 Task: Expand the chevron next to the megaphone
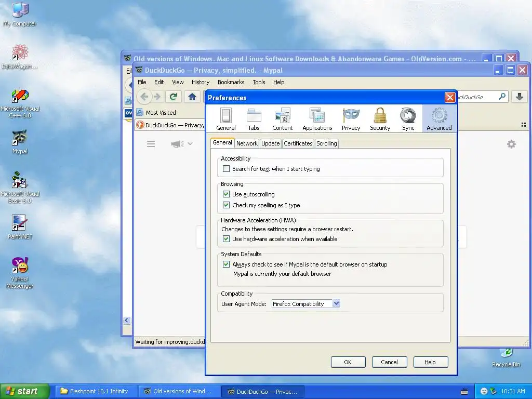190,144
